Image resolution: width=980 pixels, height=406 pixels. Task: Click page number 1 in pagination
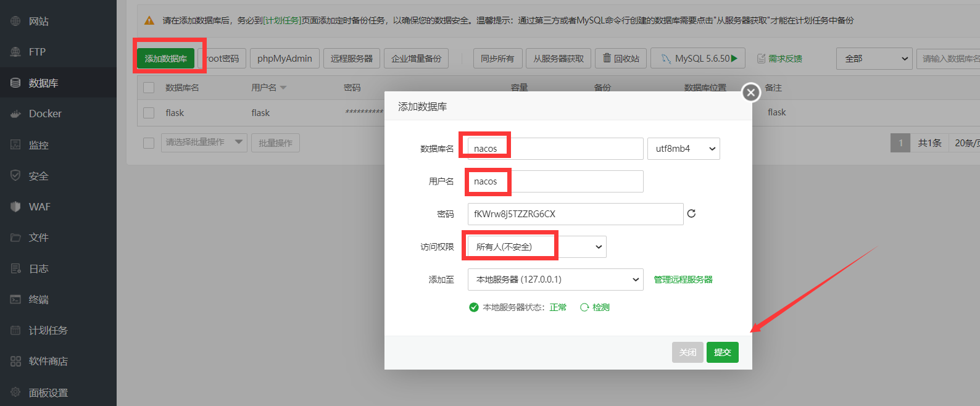[x=900, y=143]
